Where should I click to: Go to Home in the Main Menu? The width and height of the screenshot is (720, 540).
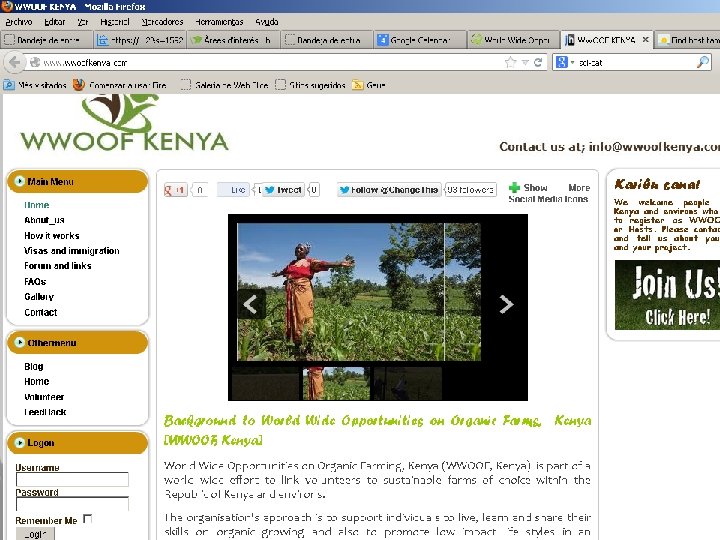click(x=37, y=205)
